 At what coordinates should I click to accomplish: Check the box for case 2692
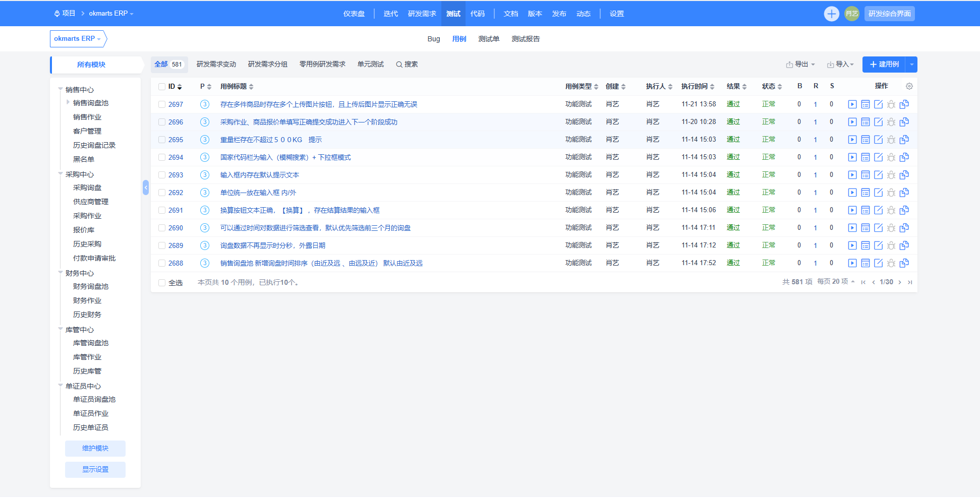point(162,193)
